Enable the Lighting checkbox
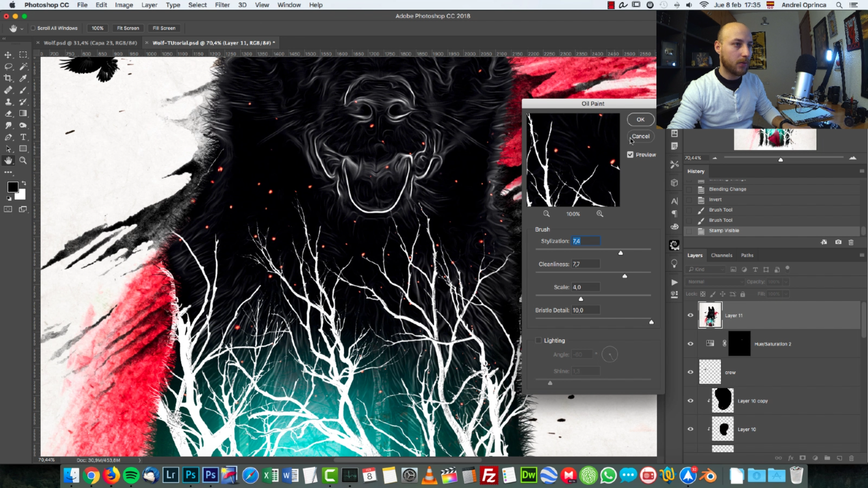 click(x=538, y=340)
